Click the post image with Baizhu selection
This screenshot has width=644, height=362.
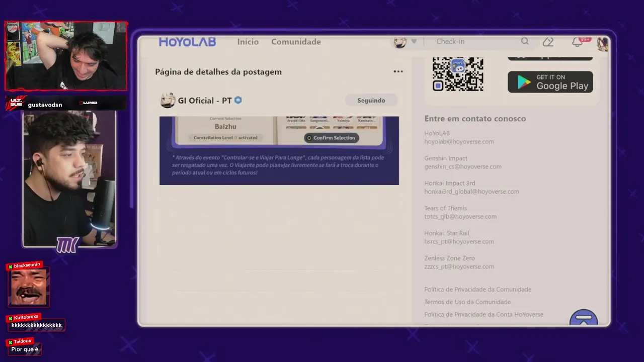click(x=279, y=150)
